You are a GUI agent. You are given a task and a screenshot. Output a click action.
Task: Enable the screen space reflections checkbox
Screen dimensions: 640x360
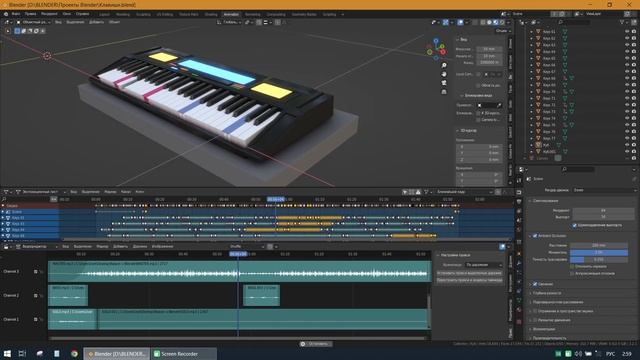535,311
